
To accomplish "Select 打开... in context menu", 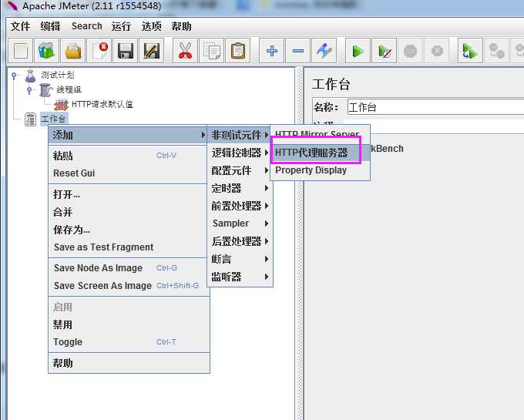I will [x=129, y=194].
